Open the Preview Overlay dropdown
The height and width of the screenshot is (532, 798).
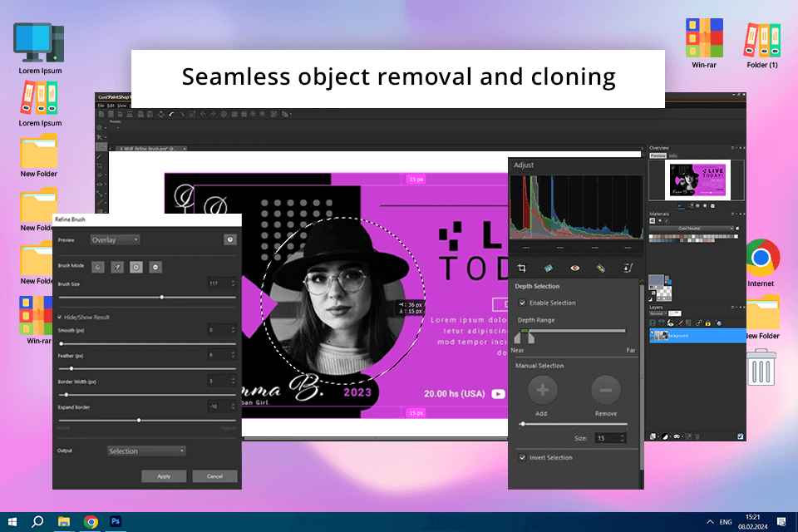pyautogui.click(x=115, y=239)
